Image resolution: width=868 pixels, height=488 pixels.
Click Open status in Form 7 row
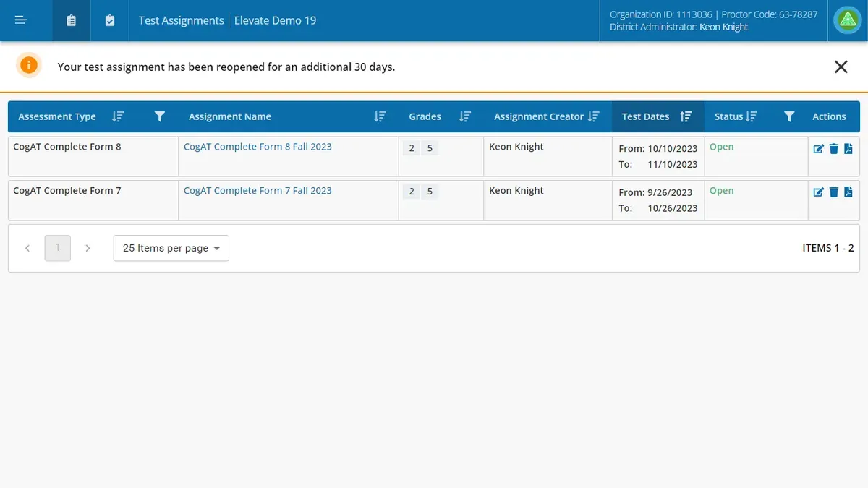(721, 191)
